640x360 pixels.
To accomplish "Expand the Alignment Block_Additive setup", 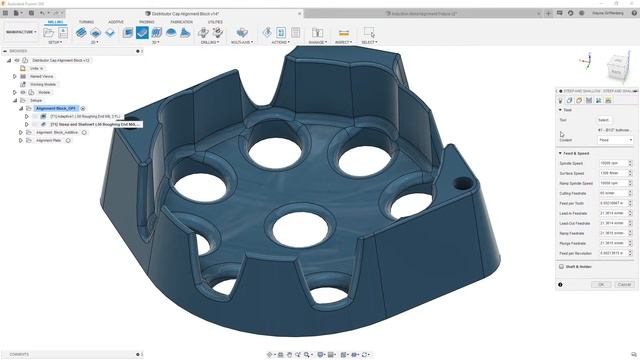I will 21,132.
